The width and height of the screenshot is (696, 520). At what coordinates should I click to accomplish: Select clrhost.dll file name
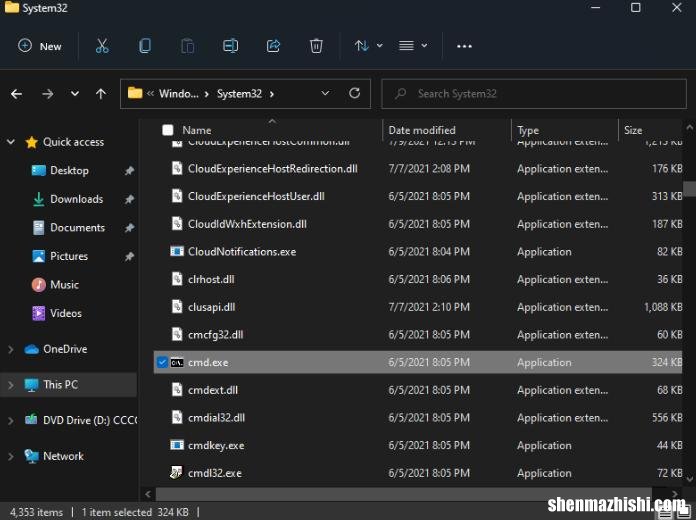click(211, 279)
